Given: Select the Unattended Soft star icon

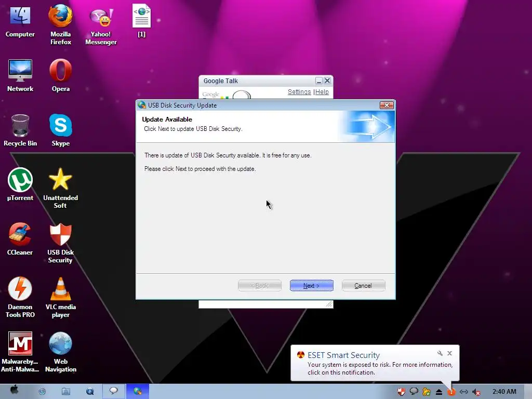Looking at the screenshot, I should click(x=60, y=188).
